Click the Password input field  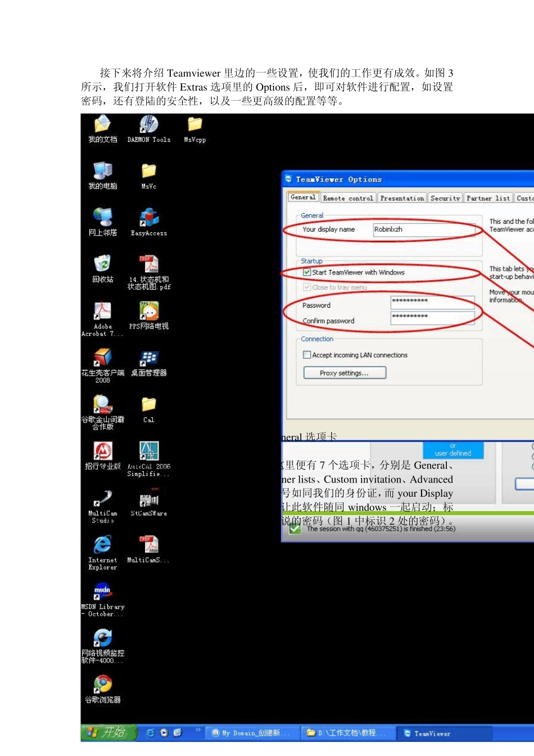[x=432, y=302]
